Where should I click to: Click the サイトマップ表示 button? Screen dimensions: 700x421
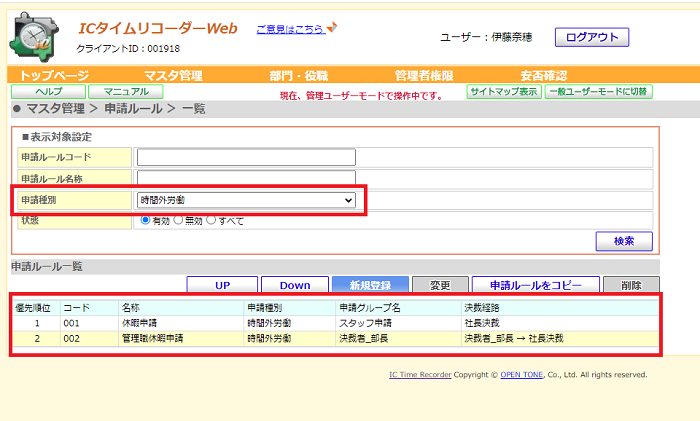(x=504, y=92)
